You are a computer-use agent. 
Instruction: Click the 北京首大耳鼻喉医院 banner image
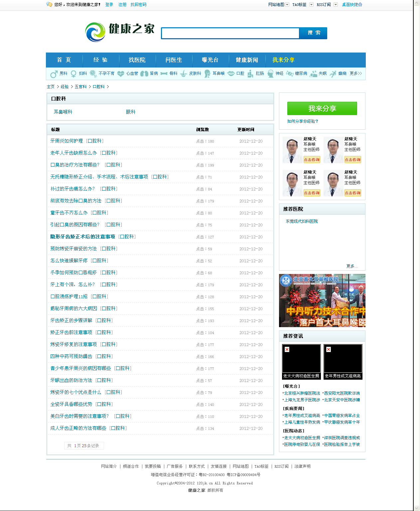(x=322, y=301)
